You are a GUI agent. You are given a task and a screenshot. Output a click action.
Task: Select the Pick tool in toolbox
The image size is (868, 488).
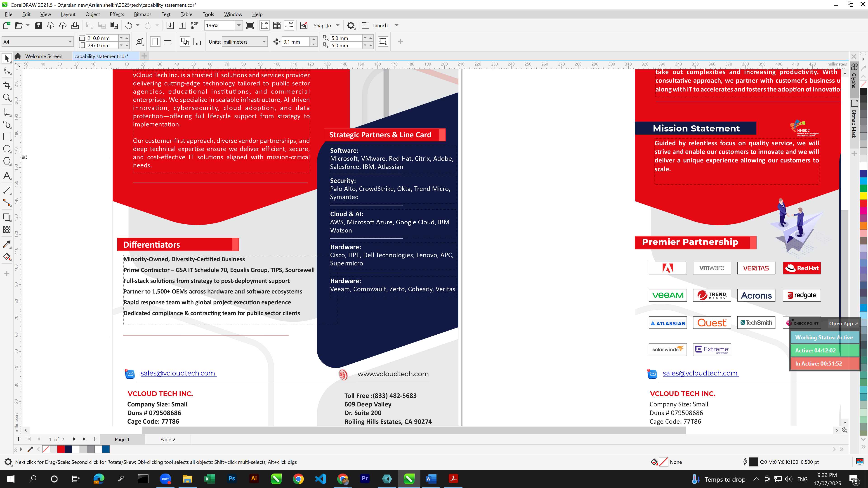(7, 59)
